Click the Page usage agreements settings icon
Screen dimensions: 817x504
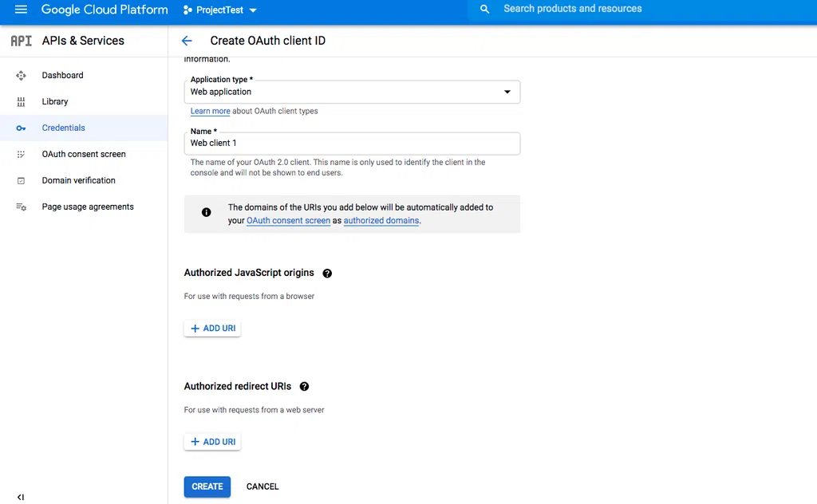pyautogui.click(x=21, y=207)
